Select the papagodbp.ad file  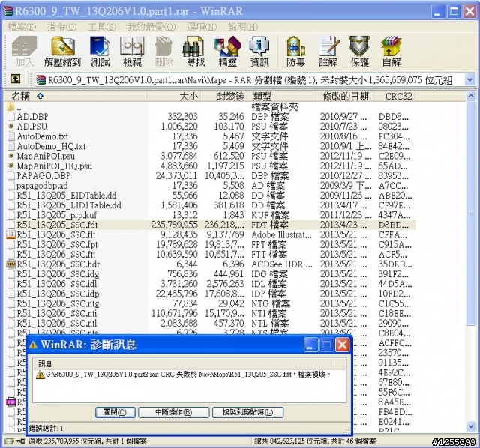42,186
